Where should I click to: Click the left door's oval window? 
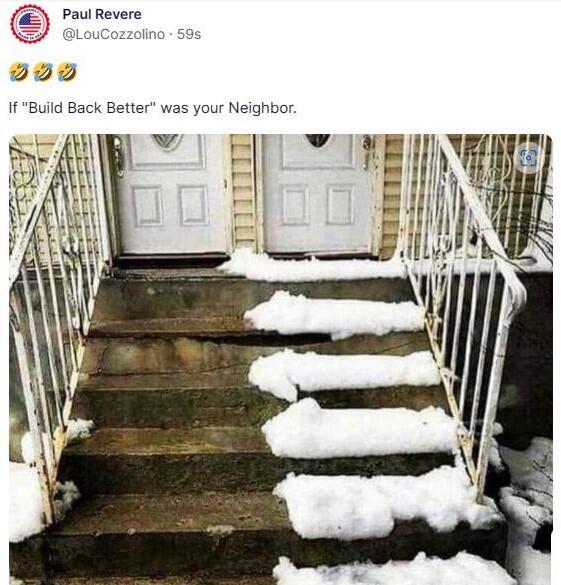167,141
